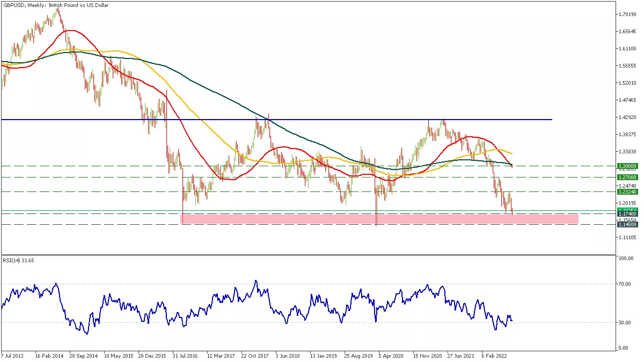Viewport: 644px width, 362px height.
Task: Click the 7 Jul 2013 date label
Action: tap(13, 356)
